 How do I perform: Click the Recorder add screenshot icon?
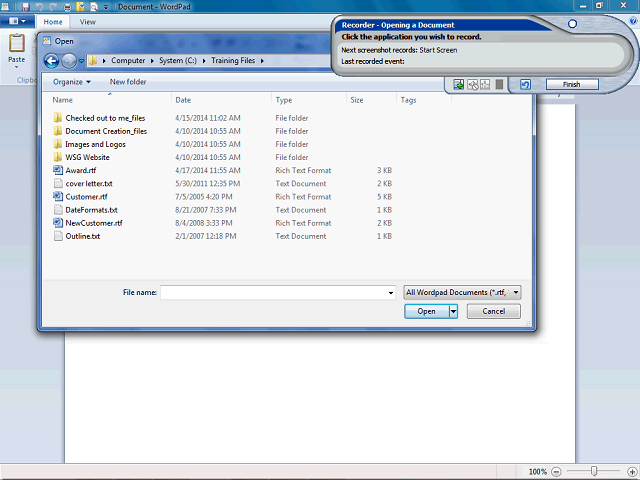tap(459, 84)
